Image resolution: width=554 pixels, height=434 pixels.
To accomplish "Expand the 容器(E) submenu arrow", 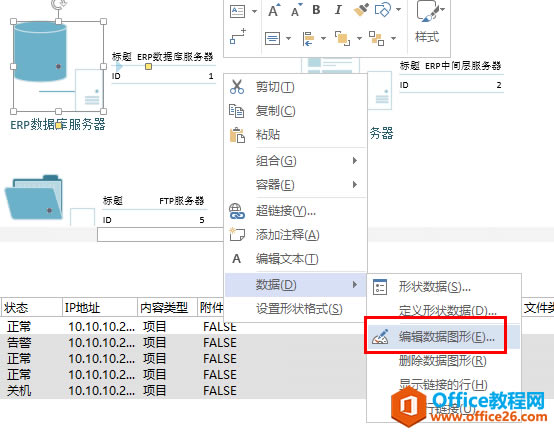I will pos(355,184).
